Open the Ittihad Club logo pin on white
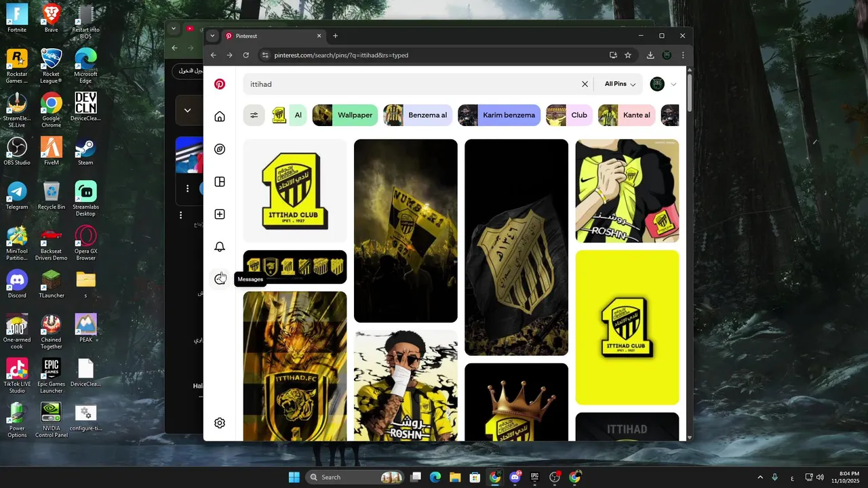The height and width of the screenshot is (488, 868). pyautogui.click(x=295, y=190)
